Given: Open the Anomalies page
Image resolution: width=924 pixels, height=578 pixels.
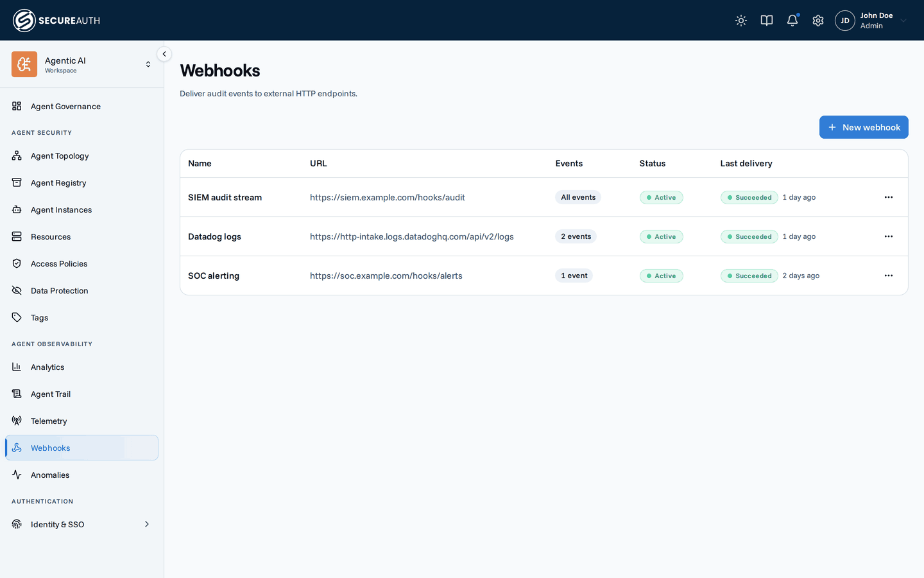Looking at the screenshot, I should point(81,475).
